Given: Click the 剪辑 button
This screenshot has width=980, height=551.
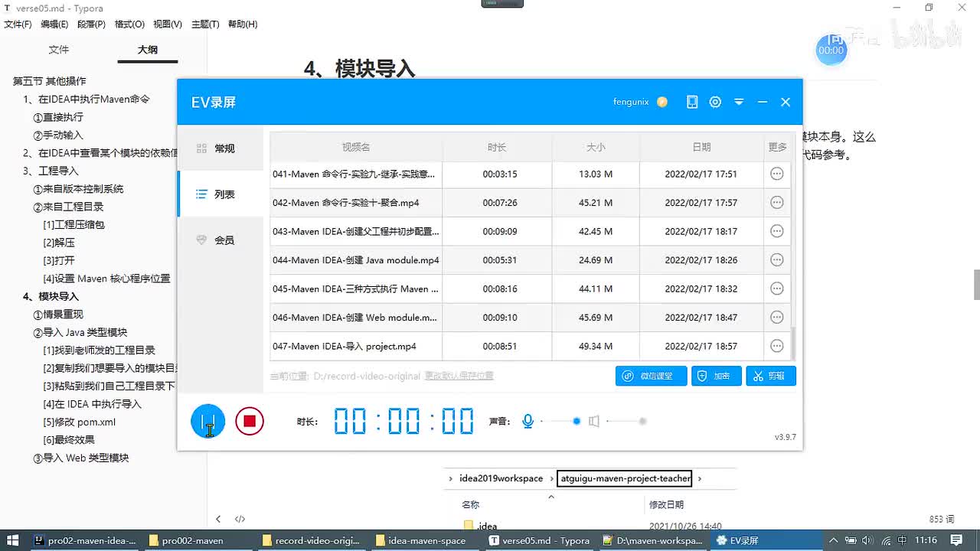Looking at the screenshot, I should click(771, 376).
